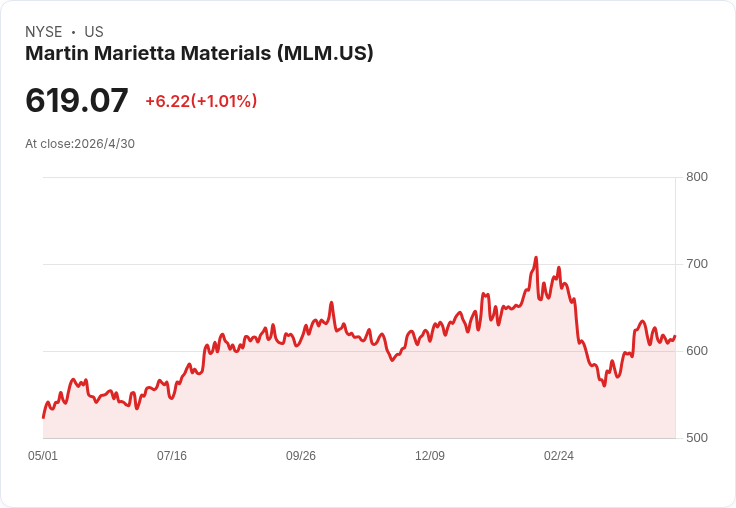
Task: Click the starting point of the price line
Action: click(x=44, y=417)
